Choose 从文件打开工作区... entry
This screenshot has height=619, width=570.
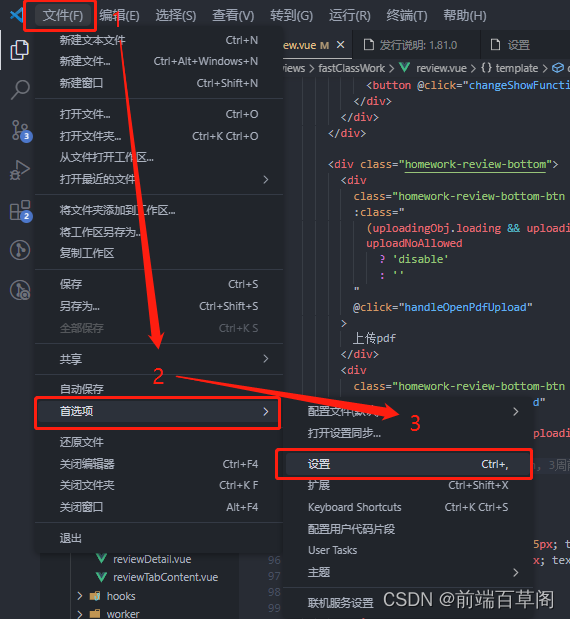pyautogui.click(x=159, y=157)
